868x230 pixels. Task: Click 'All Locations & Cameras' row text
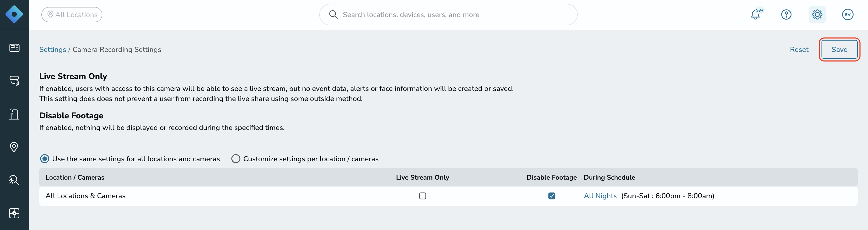coord(86,196)
